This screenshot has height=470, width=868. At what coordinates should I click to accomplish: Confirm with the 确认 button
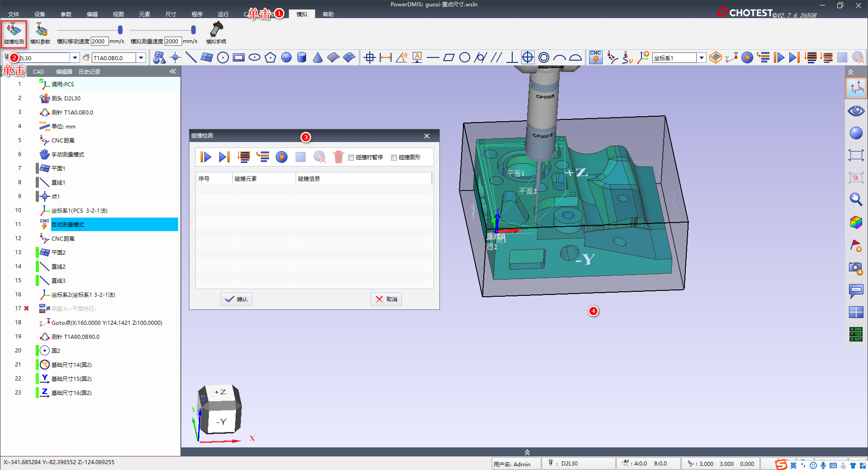coord(236,299)
